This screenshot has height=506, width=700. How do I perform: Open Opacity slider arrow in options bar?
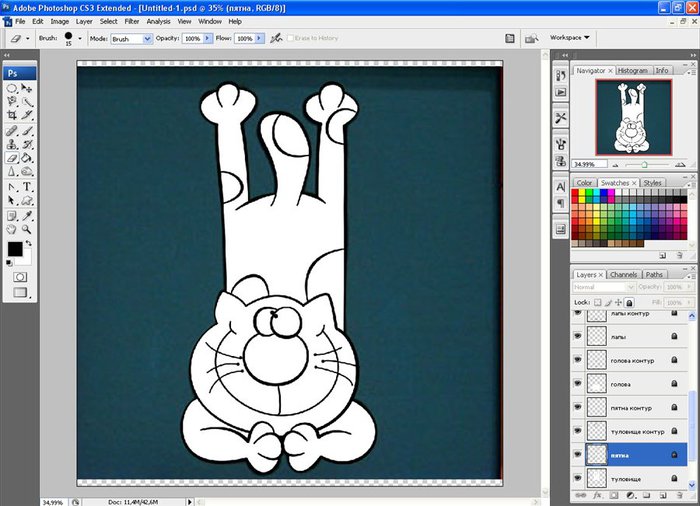tap(207, 38)
